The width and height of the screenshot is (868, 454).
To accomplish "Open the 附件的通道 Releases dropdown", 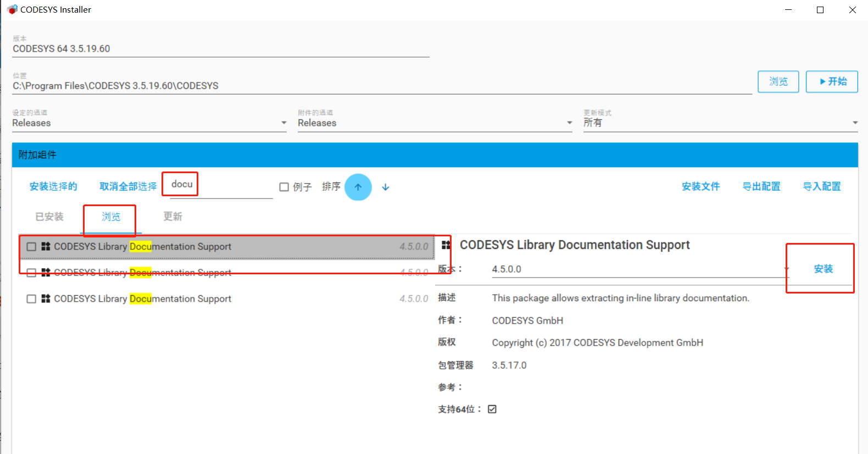I will 435,123.
